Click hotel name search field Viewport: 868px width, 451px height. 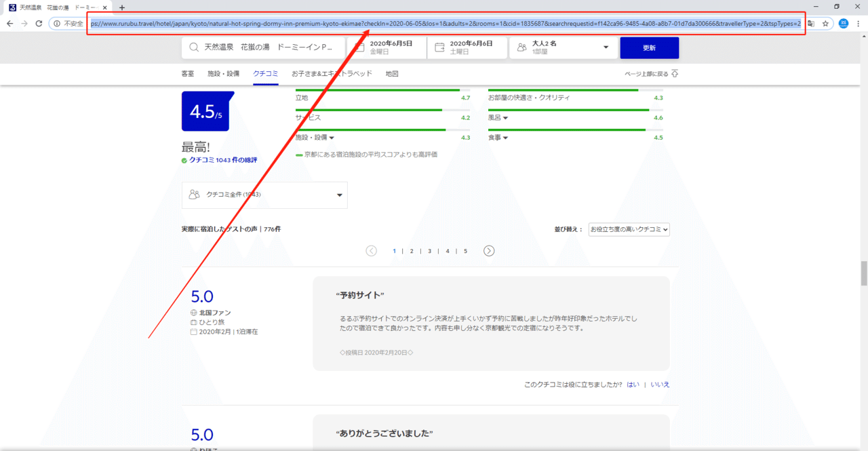point(263,47)
